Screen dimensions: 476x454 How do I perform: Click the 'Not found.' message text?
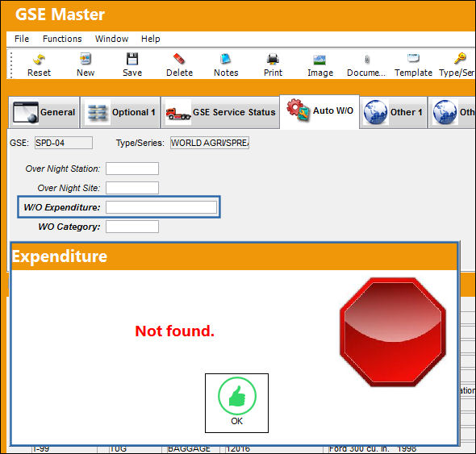click(x=174, y=331)
